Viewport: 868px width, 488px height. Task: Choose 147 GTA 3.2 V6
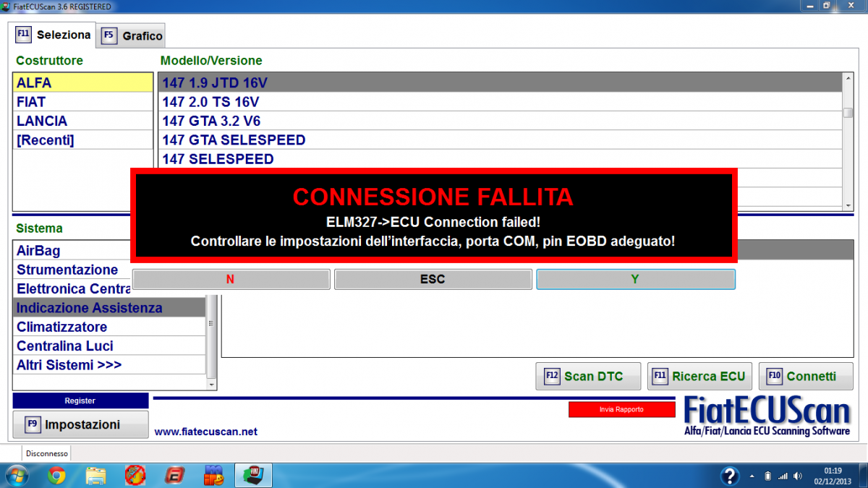(x=501, y=121)
